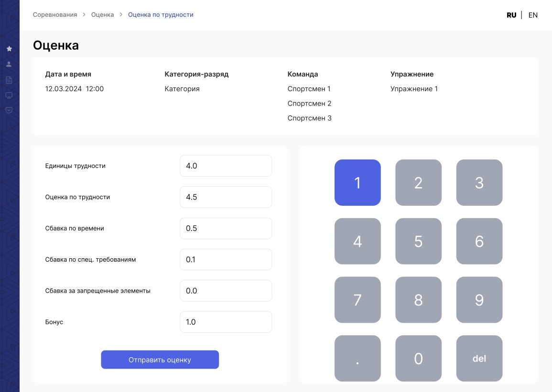
Task: Tap the del key on the keypad
Action: point(479,359)
